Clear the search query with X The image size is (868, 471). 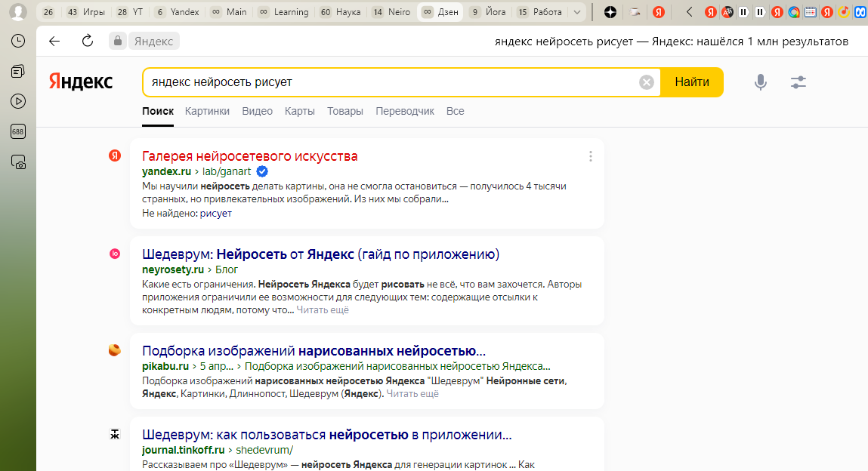click(x=646, y=82)
